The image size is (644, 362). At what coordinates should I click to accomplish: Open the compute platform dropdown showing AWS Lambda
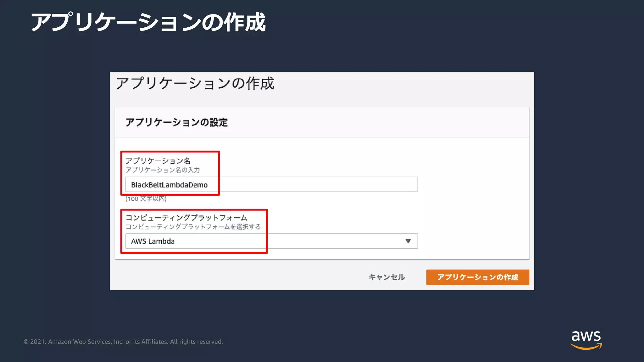(272, 241)
